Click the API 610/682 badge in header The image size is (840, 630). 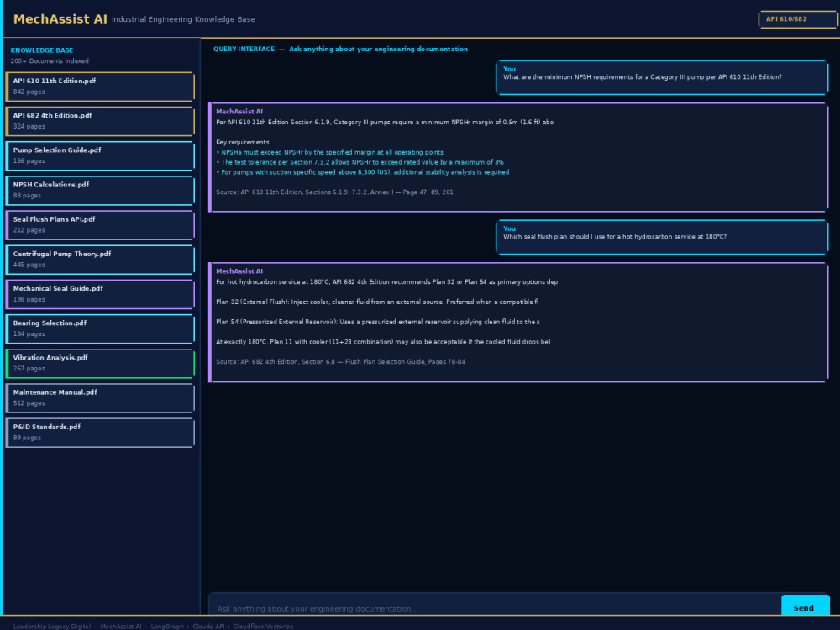tap(798, 19)
